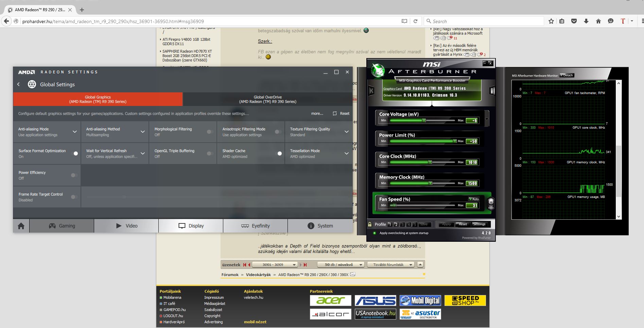
Task: Click the prohardver.hu address bar URL
Action: [113, 21]
